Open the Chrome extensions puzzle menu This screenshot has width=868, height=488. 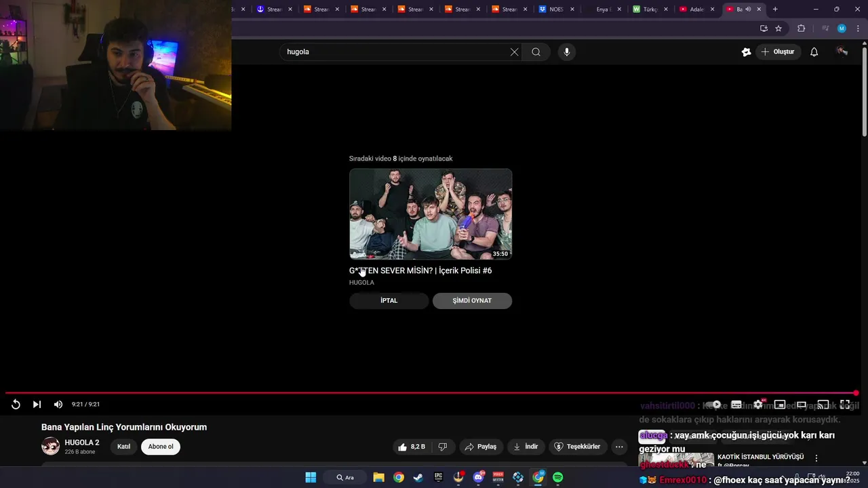click(x=801, y=28)
